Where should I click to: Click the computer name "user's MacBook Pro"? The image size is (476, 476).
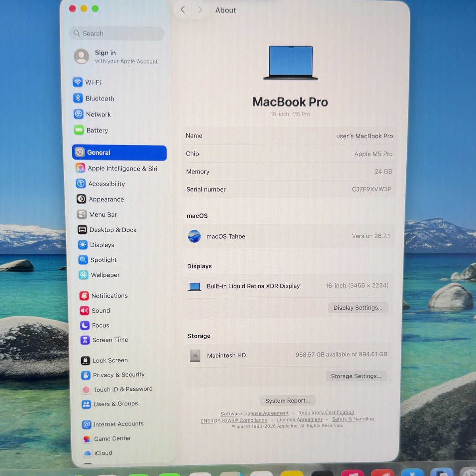point(365,136)
